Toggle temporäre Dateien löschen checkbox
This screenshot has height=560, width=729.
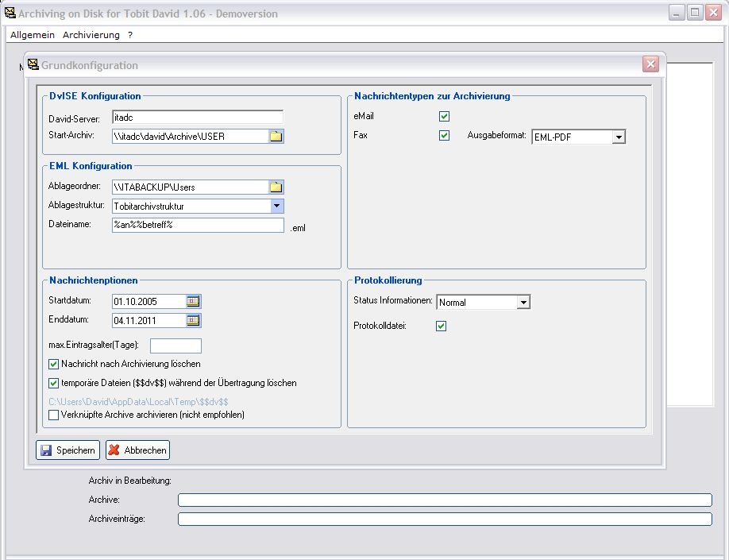pos(53,383)
